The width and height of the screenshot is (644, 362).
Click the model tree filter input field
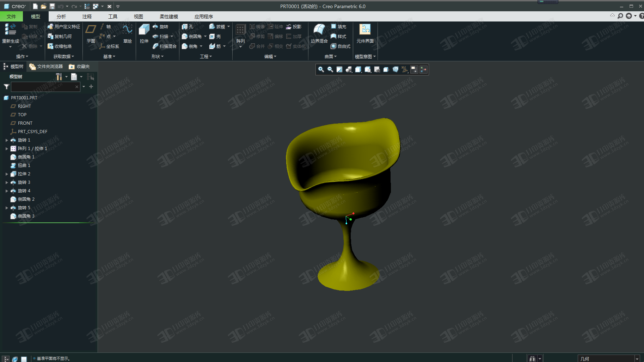click(x=45, y=87)
